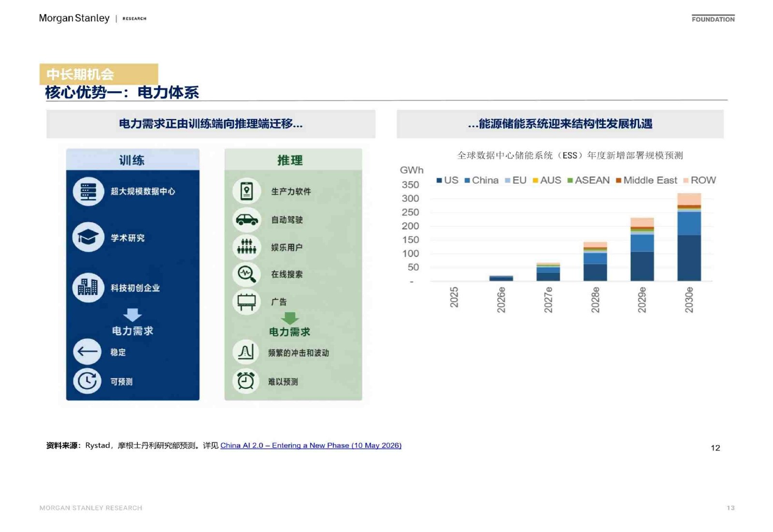Image resolution: width=773 pixels, height=532 pixels.
Task: Click the spike waveform fluctuation icon
Action: pos(246,352)
